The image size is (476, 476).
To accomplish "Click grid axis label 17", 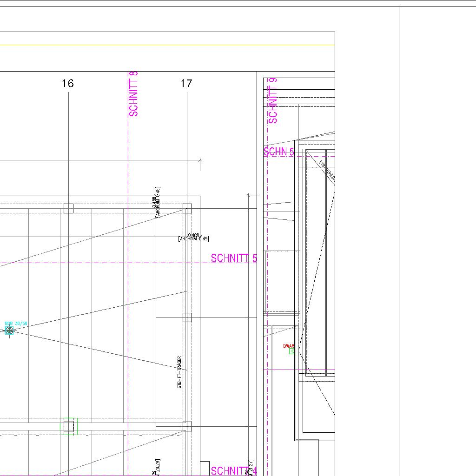I will (186, 83).
